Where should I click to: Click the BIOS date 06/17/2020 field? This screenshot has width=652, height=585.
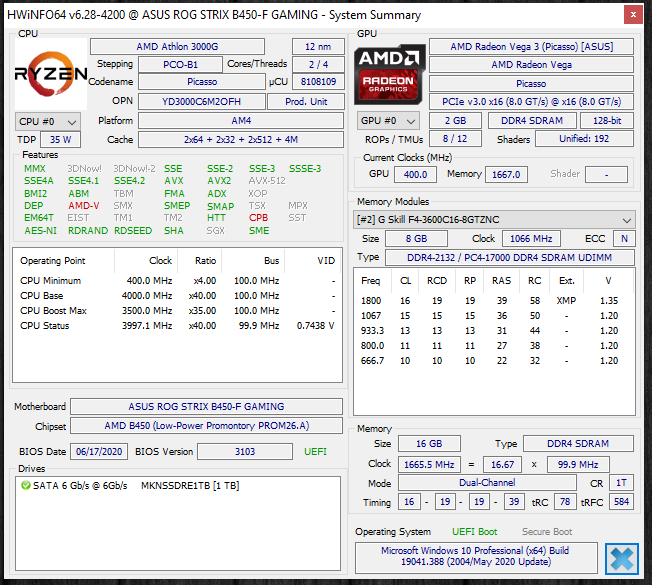tap(99, 452)
